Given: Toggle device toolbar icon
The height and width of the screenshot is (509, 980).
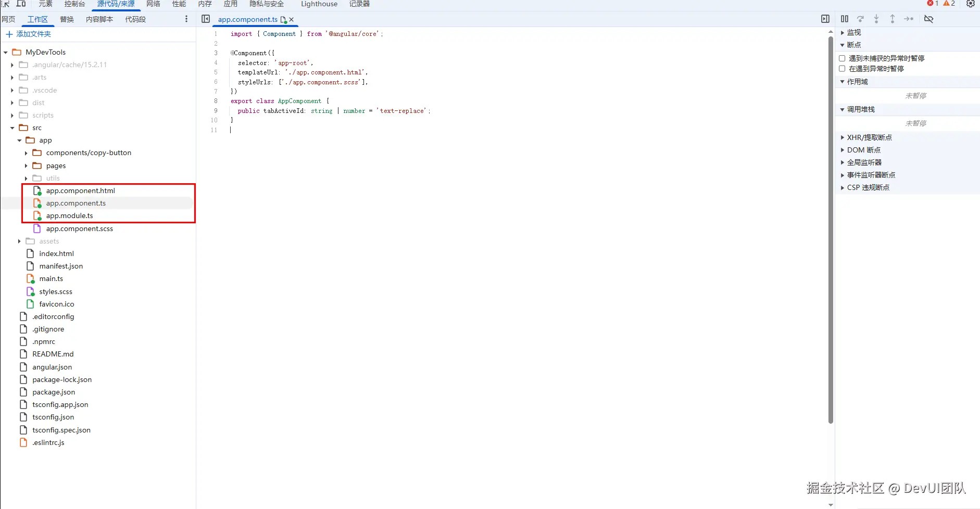Looking at the screenshot, I should pos(21,4).
